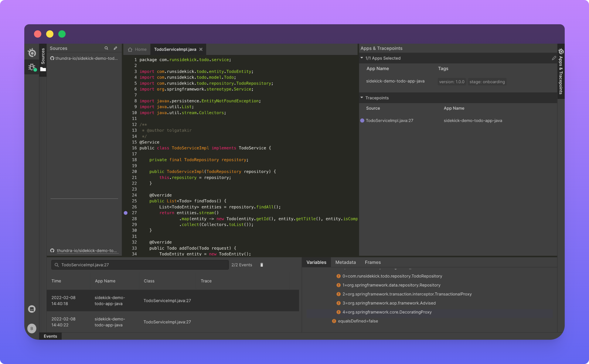Screen dimensions: 589x364
Task: Click the version: 1.0.0 tag
Action: 452,82
